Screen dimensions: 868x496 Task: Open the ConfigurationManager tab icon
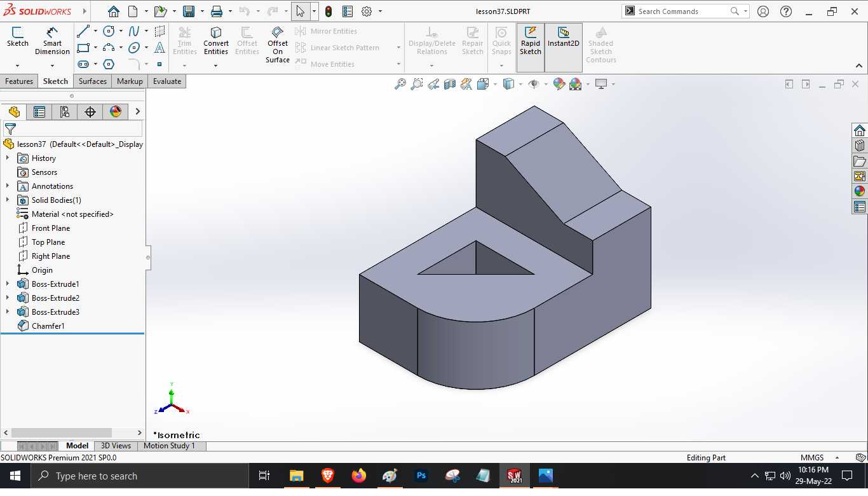[x=64, y=112]
